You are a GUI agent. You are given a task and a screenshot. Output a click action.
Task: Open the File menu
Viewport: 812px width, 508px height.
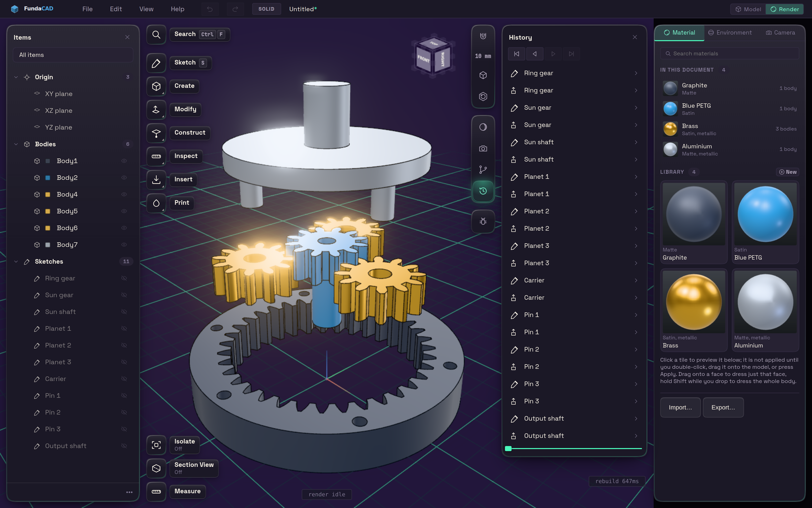87,9
